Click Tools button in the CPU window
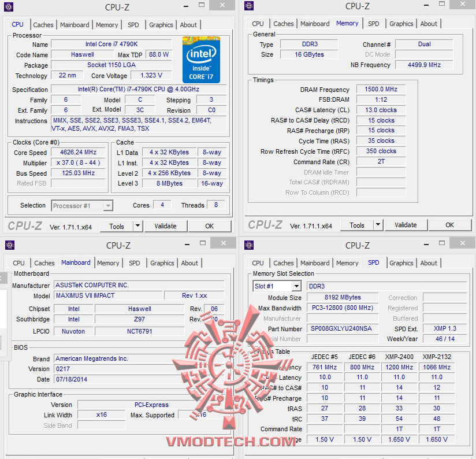 [x=117, y=226]
